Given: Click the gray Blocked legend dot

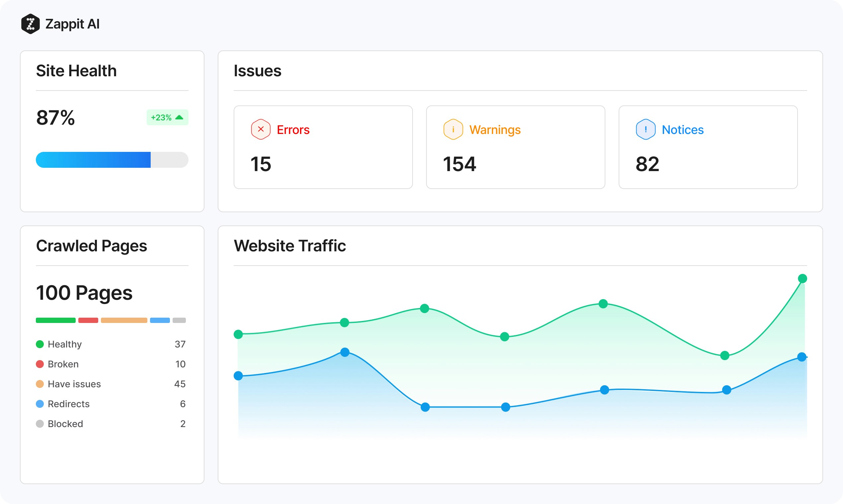Looking at the screenshot, I should [40, 424].
